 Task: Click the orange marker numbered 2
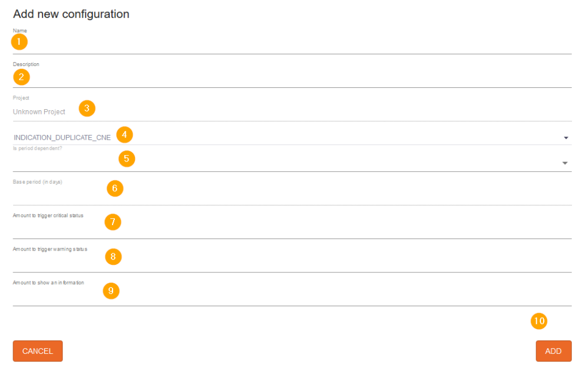click(21, 77)
